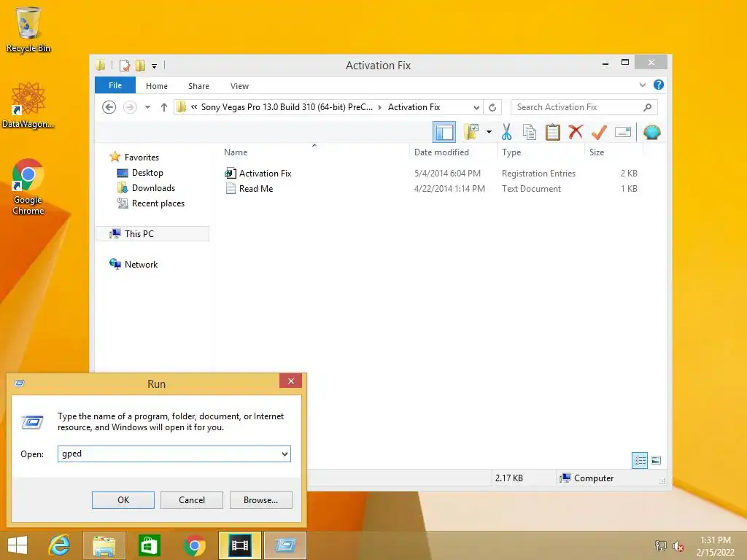Click the breadcrumb arrow before Activation Fix

coord(379,108)
